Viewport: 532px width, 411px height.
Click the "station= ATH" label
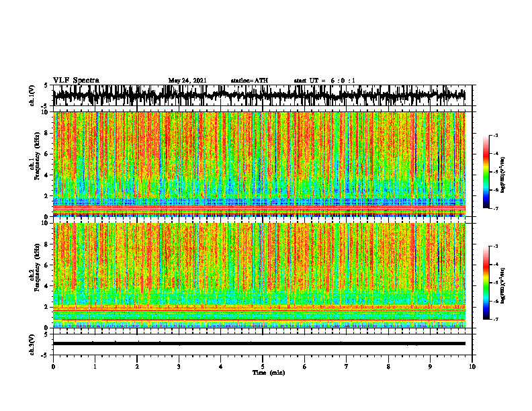(x=249, y=81)
